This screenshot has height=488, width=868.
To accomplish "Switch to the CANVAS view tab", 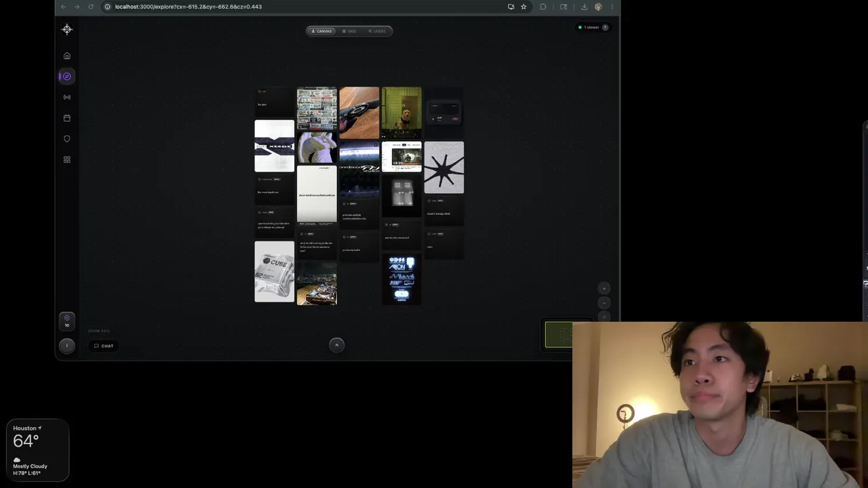I will click(322, 31).
